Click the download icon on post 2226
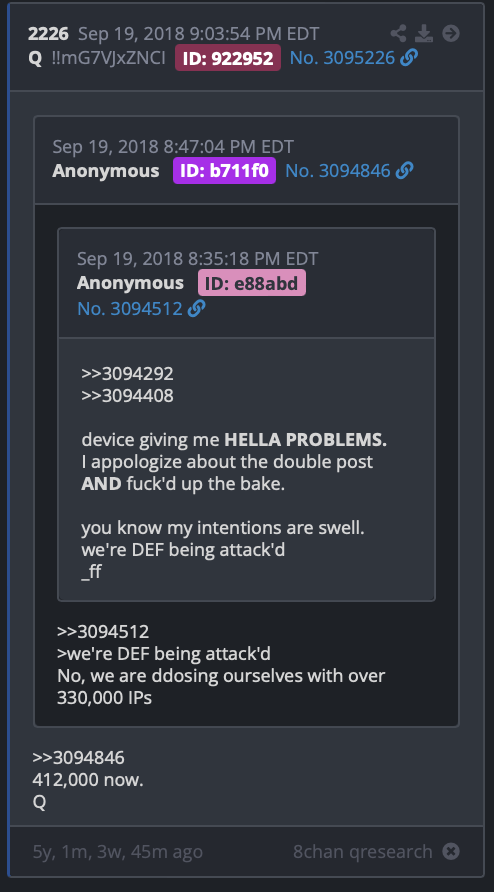The image size is (494, 892). pos(424,34)
